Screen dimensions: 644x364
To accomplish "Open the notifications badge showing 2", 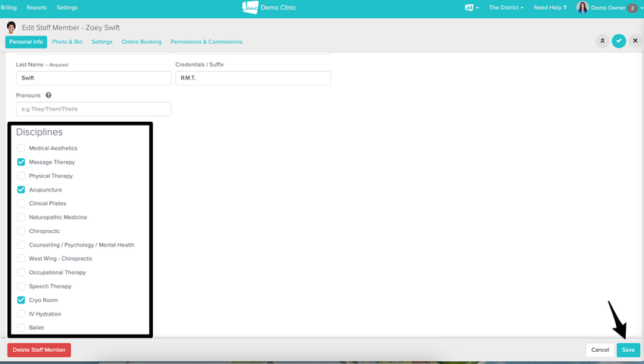I will (632, 8).
